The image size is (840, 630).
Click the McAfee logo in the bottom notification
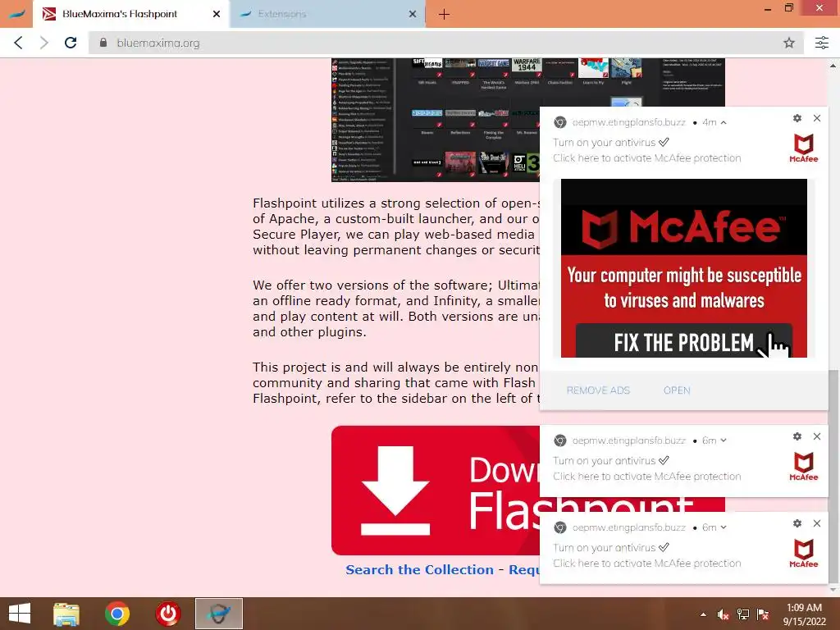coord(804,554)
